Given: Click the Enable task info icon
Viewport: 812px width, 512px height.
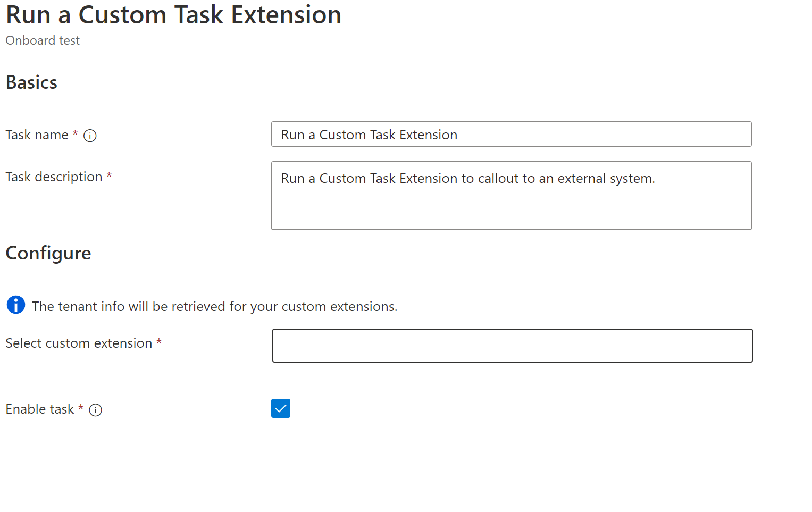Looking at the screenshot, I should pyautogui.click(x=96, y=410).
